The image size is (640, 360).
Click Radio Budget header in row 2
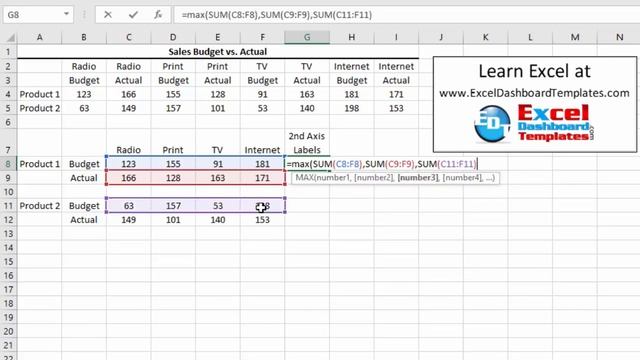[84, 67]
